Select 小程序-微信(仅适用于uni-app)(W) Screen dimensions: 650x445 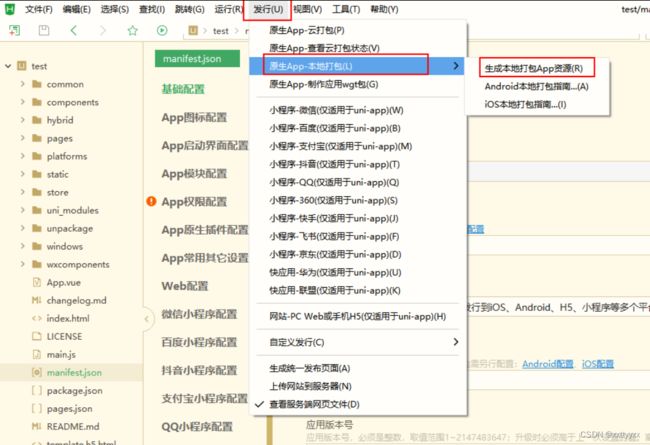(x=336, y=110)
